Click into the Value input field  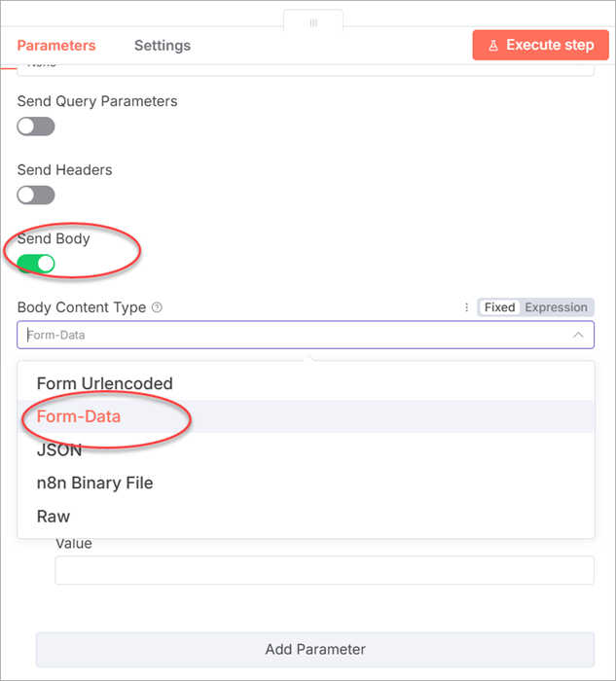click(x=324, y=570)
